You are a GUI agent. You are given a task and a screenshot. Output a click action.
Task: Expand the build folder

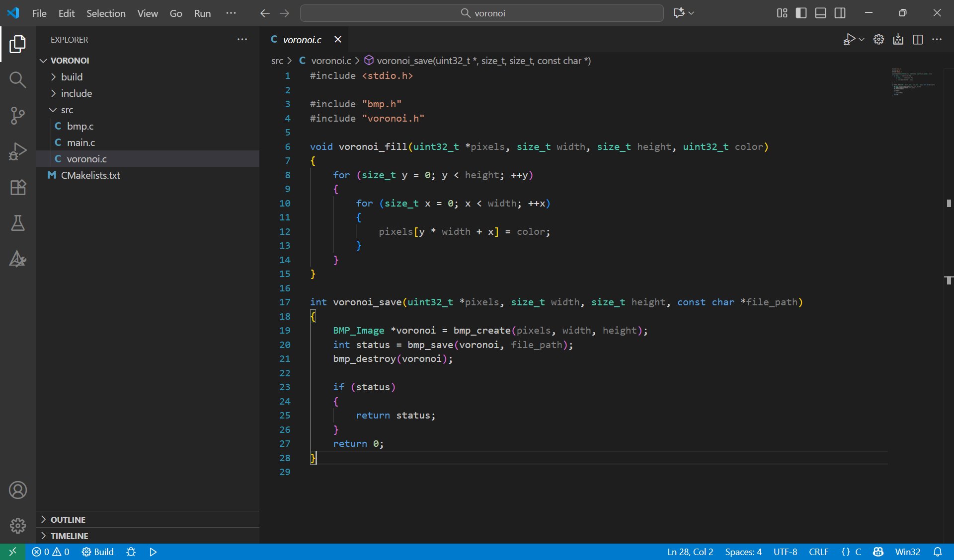pos(72,77)
